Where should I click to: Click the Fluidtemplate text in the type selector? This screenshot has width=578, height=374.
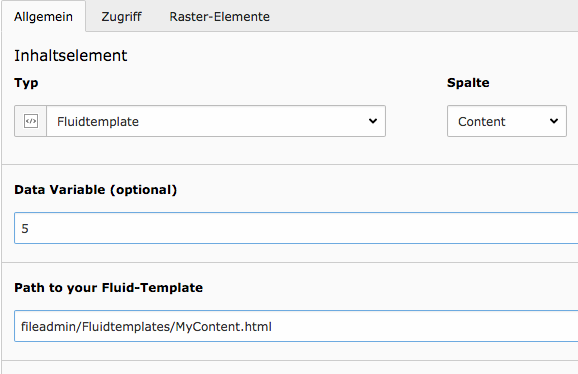tap(98, 122)
